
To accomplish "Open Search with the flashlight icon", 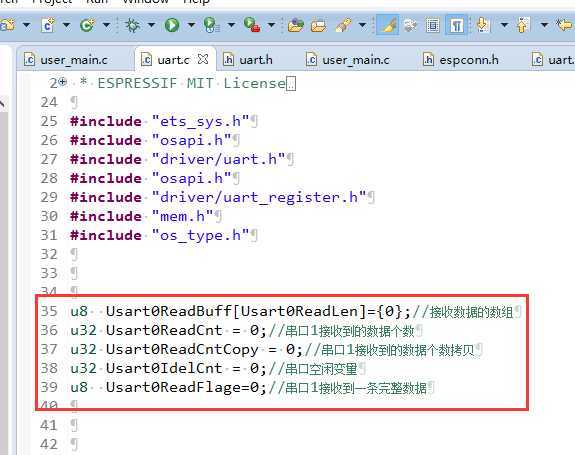I will click(343, 25).
